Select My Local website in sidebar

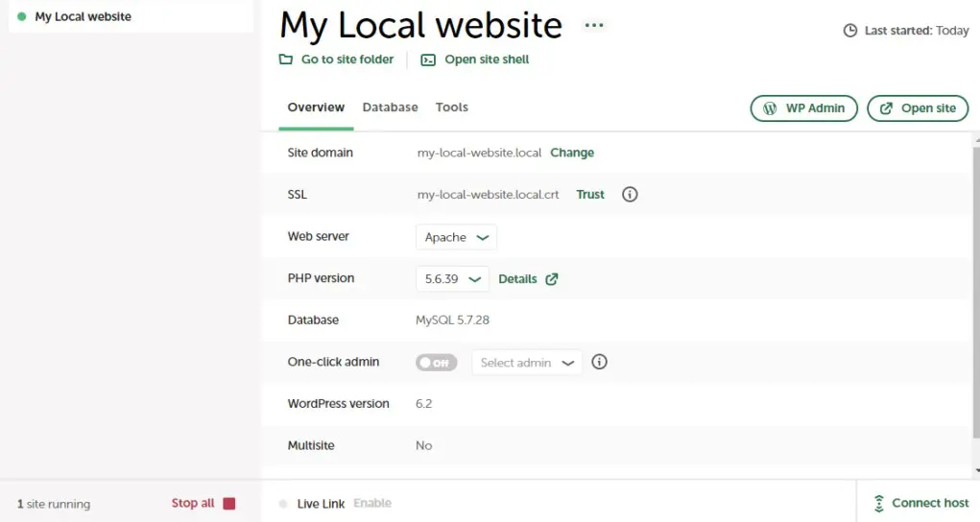pos(83,16)
